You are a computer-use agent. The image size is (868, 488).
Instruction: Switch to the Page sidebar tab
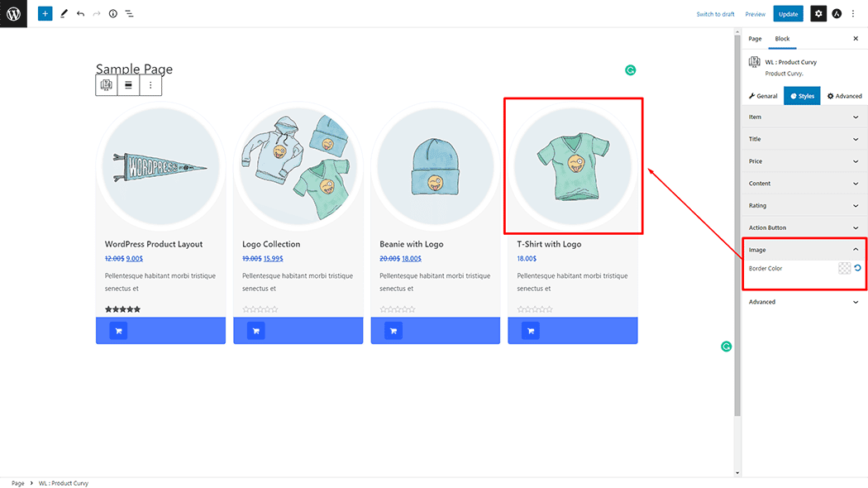pos(755,39)
